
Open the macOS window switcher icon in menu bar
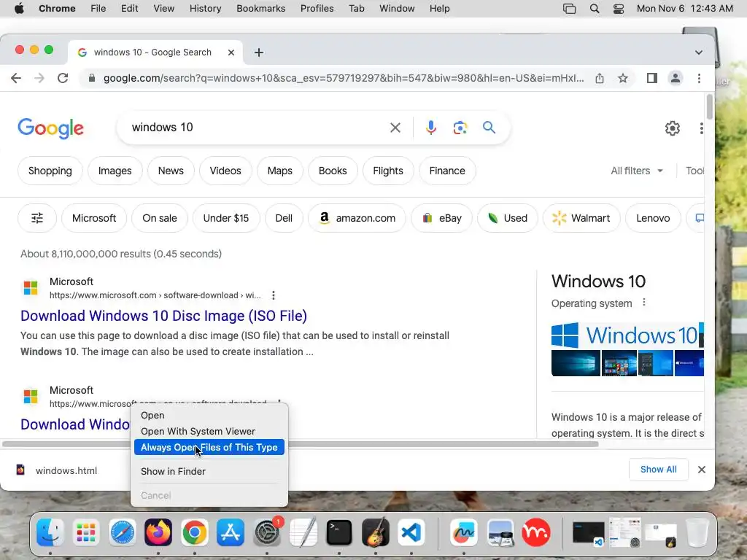pos(569,9)
